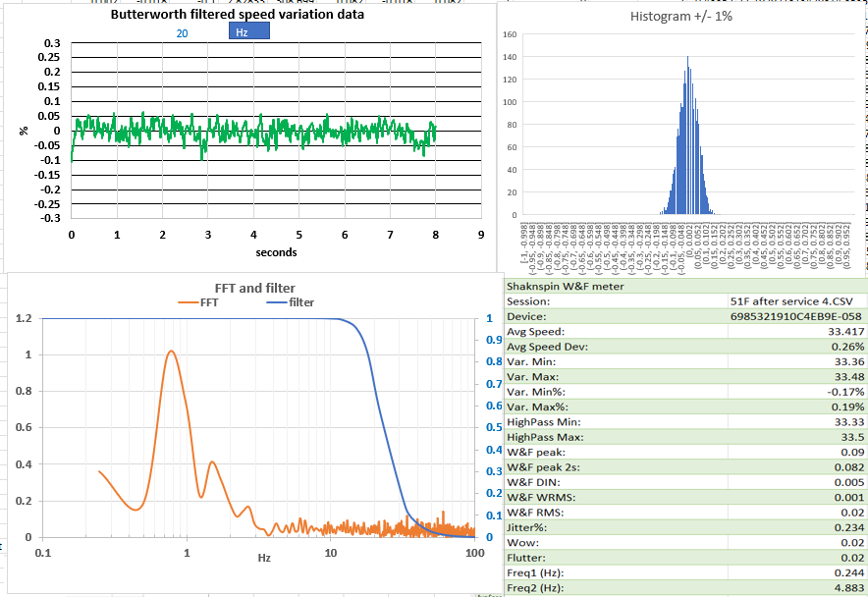Click the orange FFT peak near 1 Hz

point(171,352)
